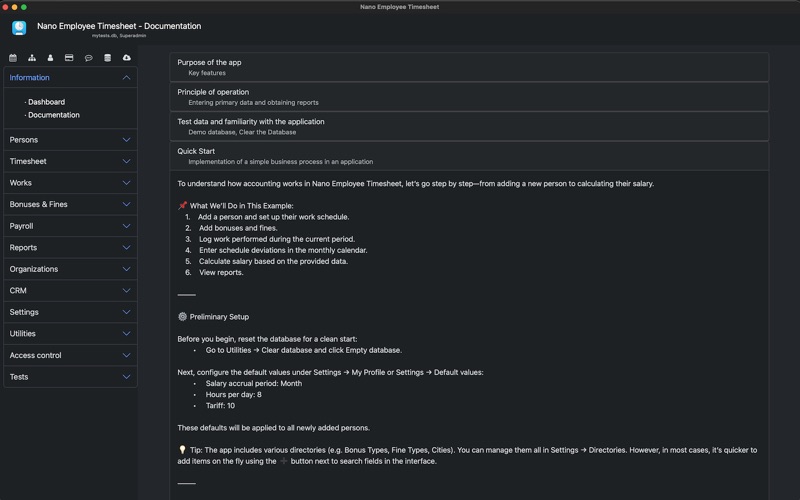800x500 pixels.
Task: Click 'Tariff: 10' bullet
Action: 220,406
